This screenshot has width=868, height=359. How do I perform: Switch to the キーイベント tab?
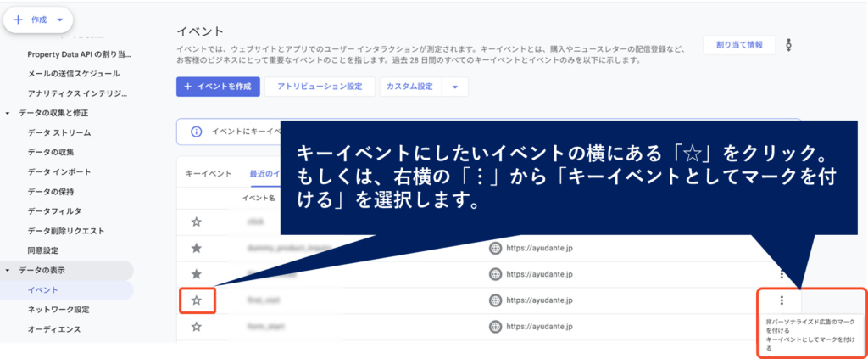pyautogui.click(x=209, y=174)
